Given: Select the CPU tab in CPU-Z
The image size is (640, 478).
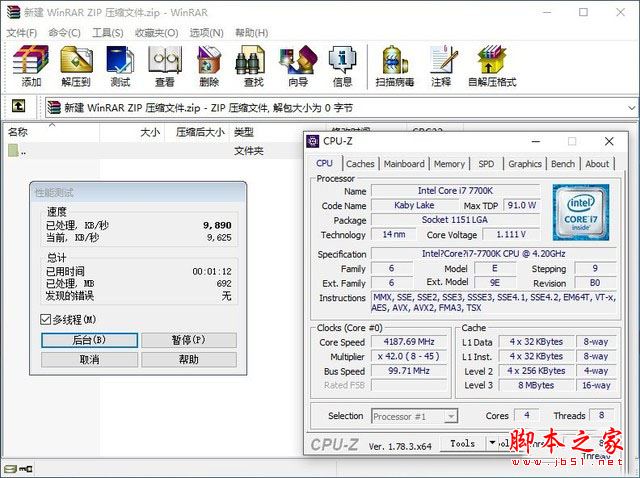Looking at the screenshot, I should [x=324, y=163].
